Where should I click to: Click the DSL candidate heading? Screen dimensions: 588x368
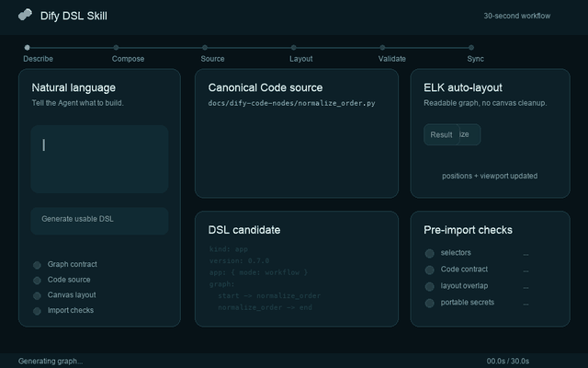(x=244, y=230)
